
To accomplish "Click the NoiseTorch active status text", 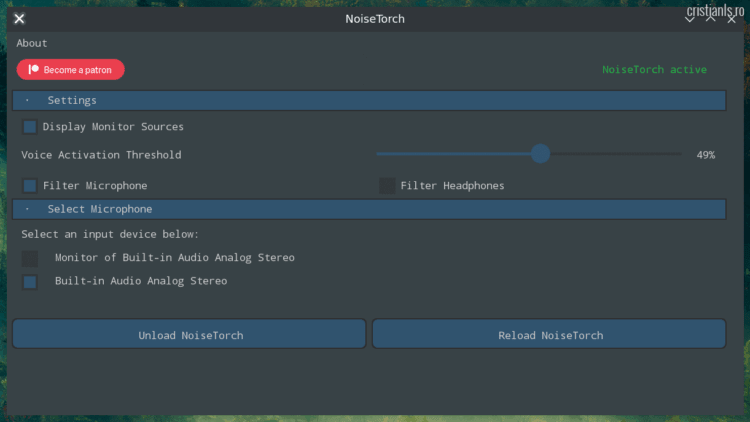I will pos(654,70).
